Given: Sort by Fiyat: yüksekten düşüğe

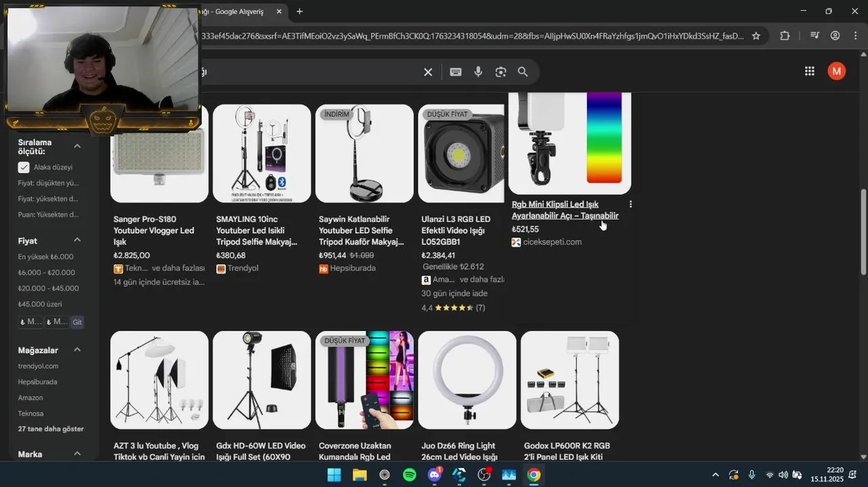Looking at the screenshot, I should (x=48, y=199).
